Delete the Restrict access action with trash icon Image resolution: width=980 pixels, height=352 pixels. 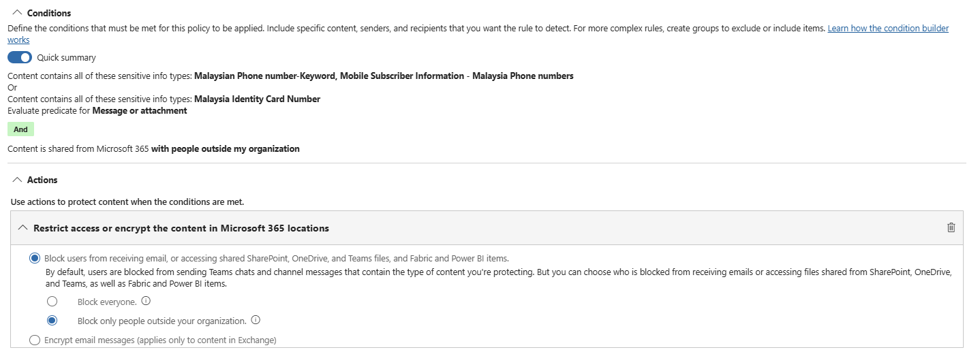coord(951,227)
